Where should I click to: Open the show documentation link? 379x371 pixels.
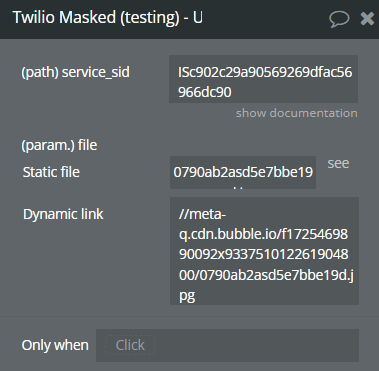[297, 113]
